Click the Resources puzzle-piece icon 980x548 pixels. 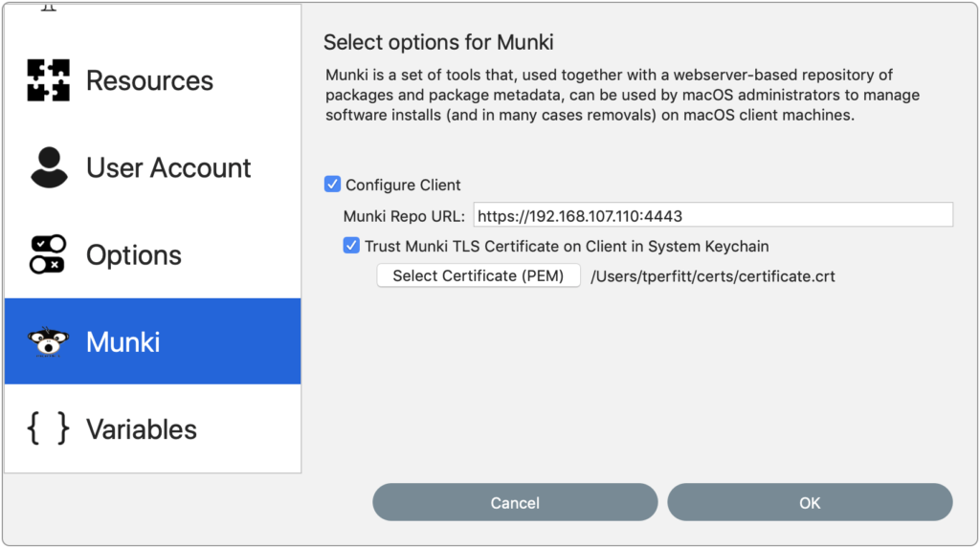tap(48, 80)
